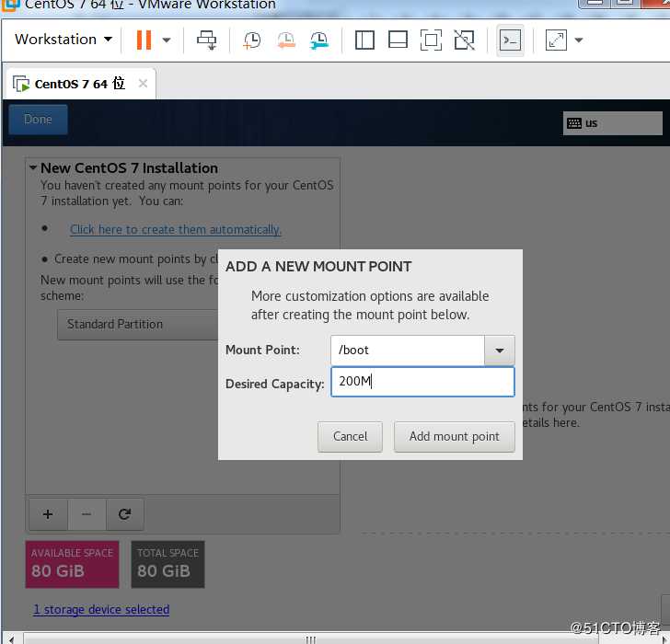This screenshot has width=670, height=644.
Task: Expand the power options dropdown arrow
Action: click(x=167, y=40)
